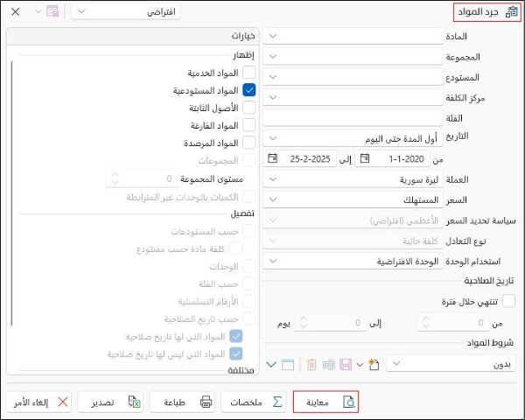
Task: Toggle الوحدات checkbox
Action: click(249, 266)
